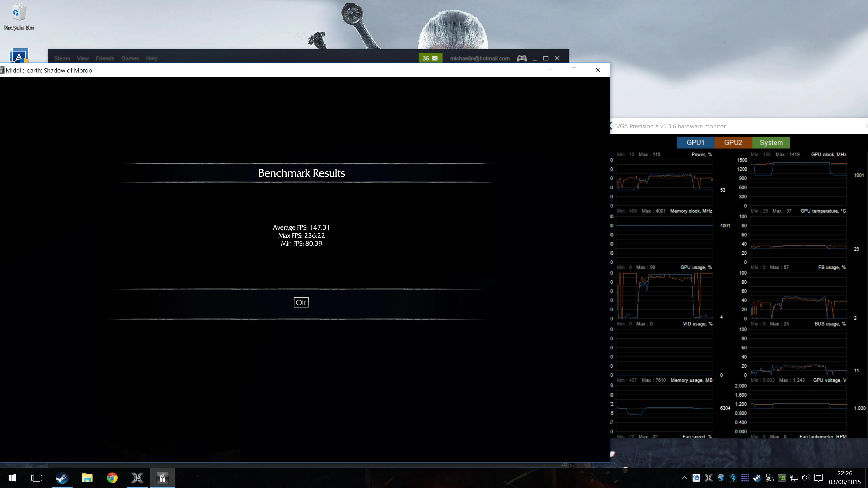This screenshot has width=868, height=488.
Task: Switch to the GPU2 tab in Precision X
Action: (733, 143)
